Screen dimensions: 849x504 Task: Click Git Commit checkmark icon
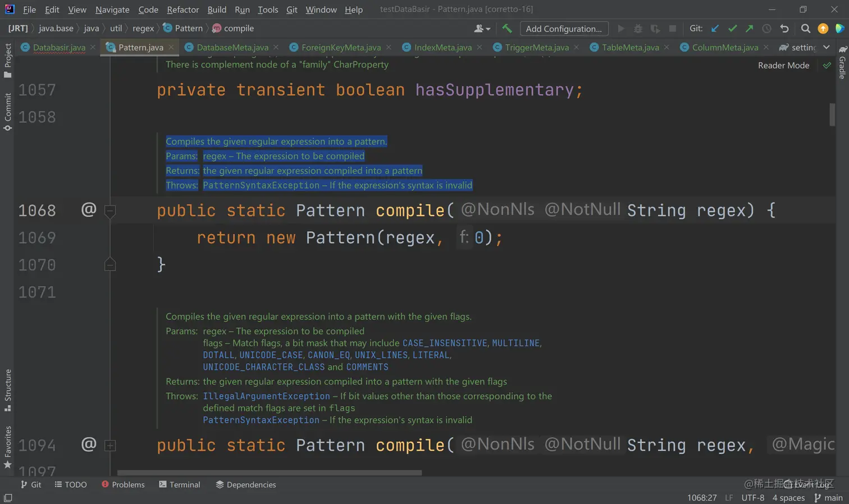tap(732, 28)
